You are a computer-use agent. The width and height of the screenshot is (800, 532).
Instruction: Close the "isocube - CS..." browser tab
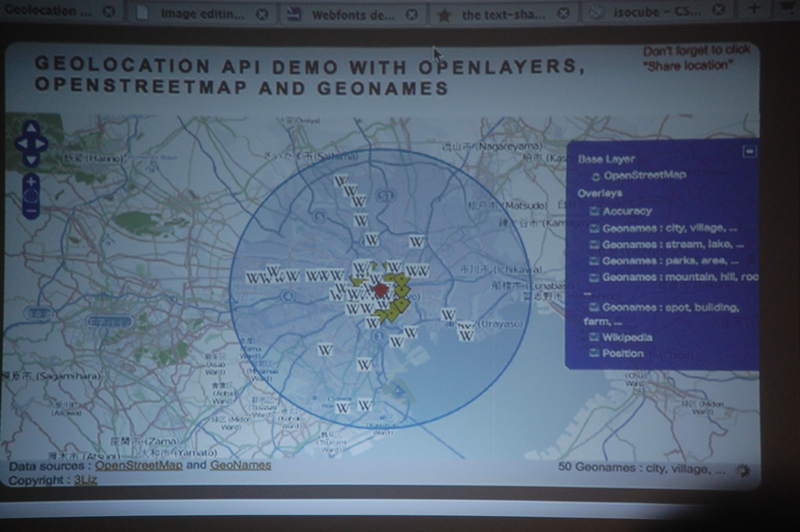717,10
